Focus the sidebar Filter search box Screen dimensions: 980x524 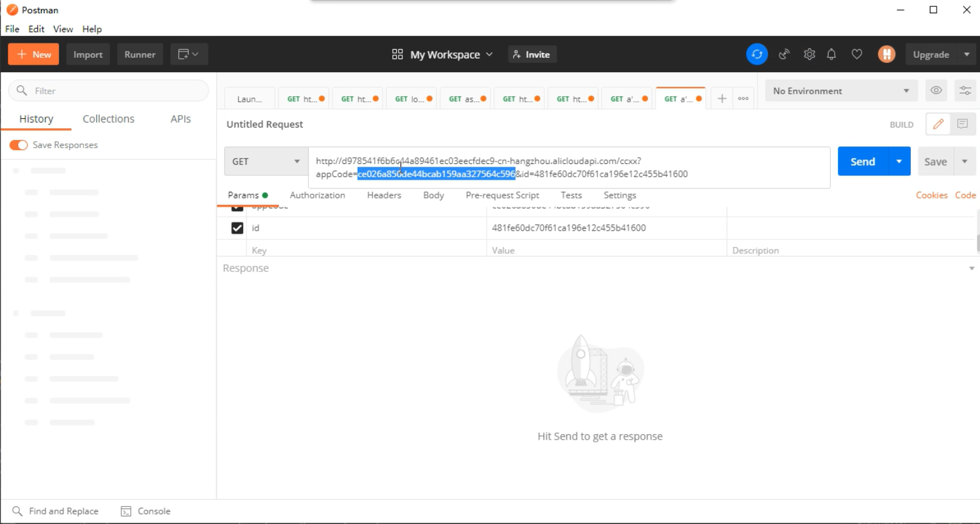click(108, 90)
